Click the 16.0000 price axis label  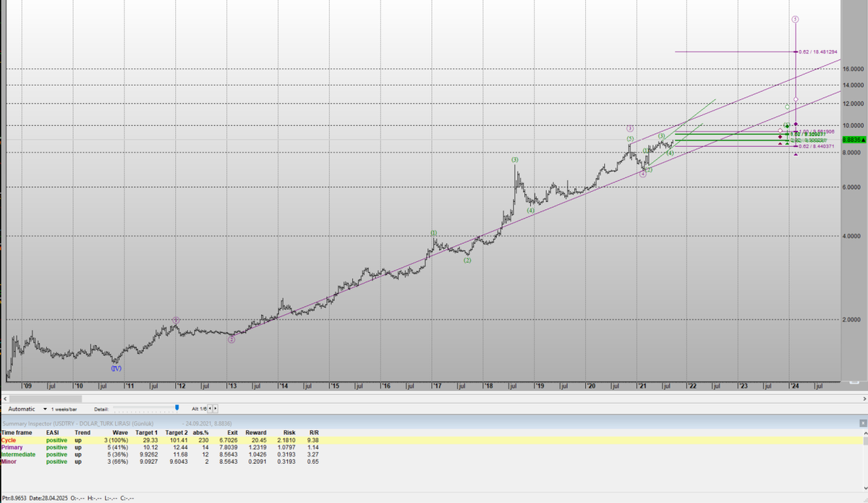(x=854, y=69)
